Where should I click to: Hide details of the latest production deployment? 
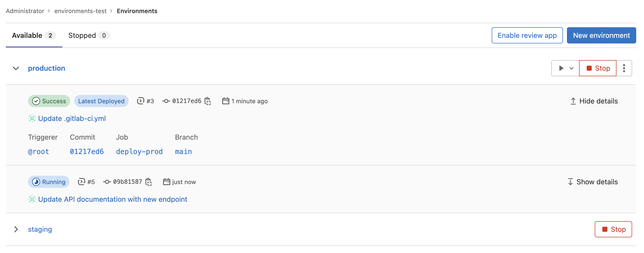[x=594, y=101]
